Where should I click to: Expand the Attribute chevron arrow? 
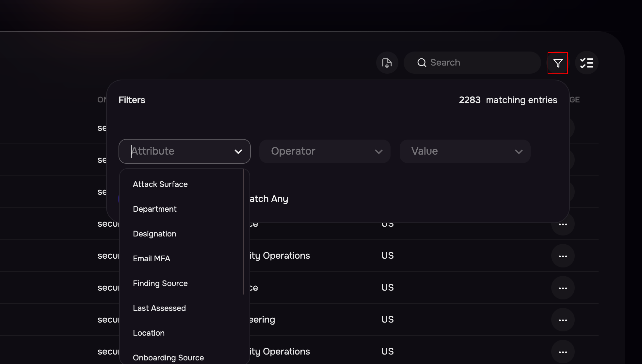click(238, 152)
